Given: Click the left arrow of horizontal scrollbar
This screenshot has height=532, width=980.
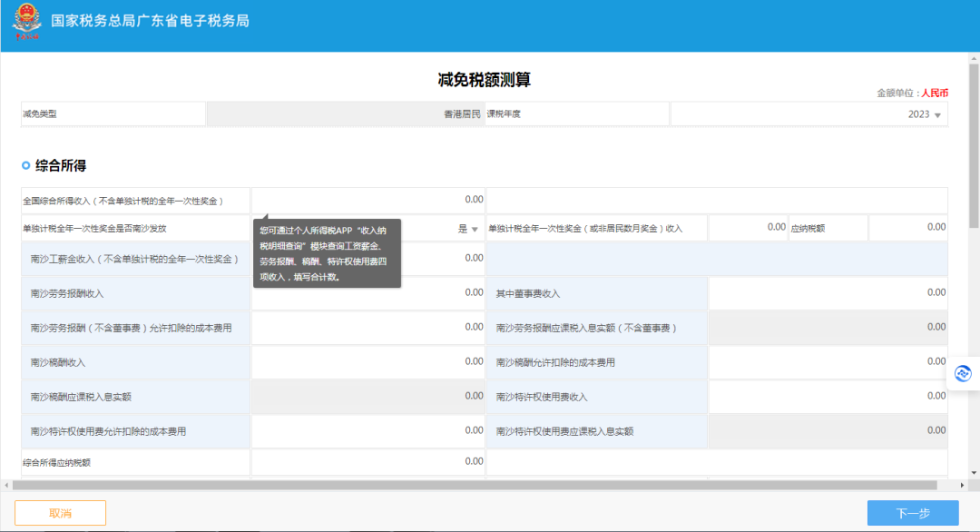Looking at the screenshot, I should tap(6, 485).
